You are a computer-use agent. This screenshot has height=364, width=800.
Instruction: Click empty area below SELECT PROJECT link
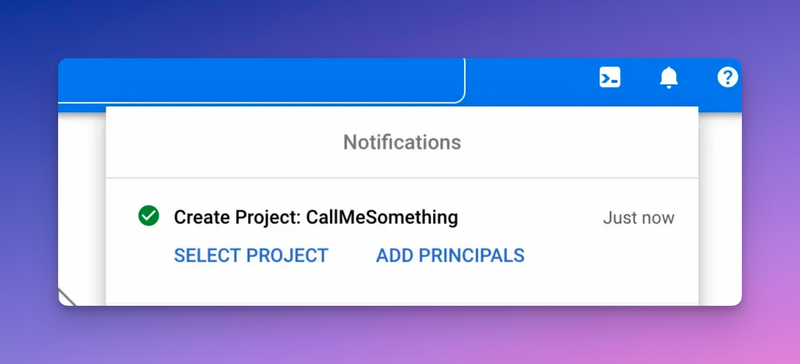(x=251, y=287)
